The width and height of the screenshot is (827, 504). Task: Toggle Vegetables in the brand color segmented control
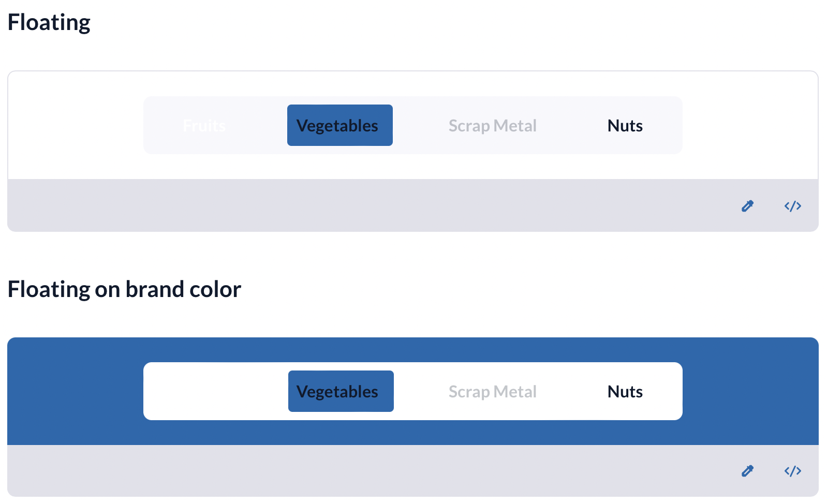[341, 391]
